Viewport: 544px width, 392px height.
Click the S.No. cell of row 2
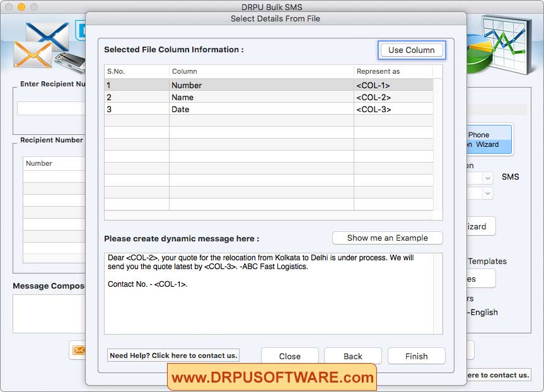coord(137,97)
